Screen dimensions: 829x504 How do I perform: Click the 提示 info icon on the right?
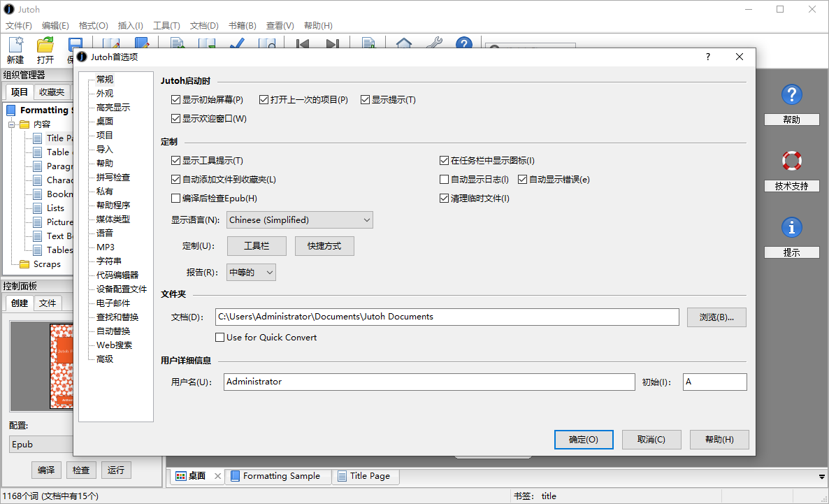791,227
